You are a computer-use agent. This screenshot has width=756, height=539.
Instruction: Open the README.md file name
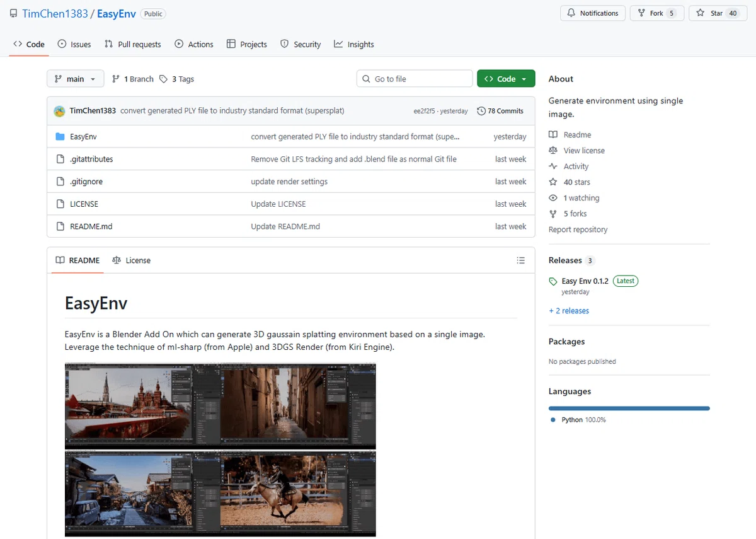click(91, 226)
